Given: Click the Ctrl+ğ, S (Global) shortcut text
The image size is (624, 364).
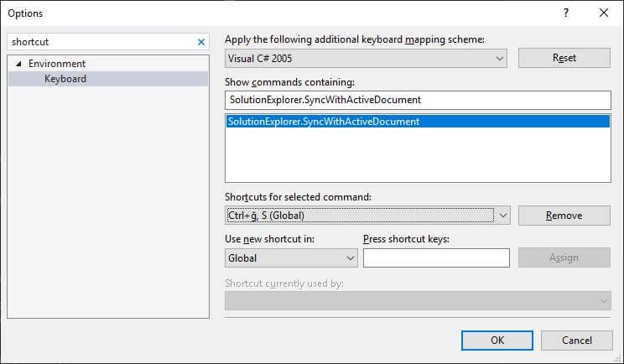Looking at the screenshot, I should click(266, 216).
